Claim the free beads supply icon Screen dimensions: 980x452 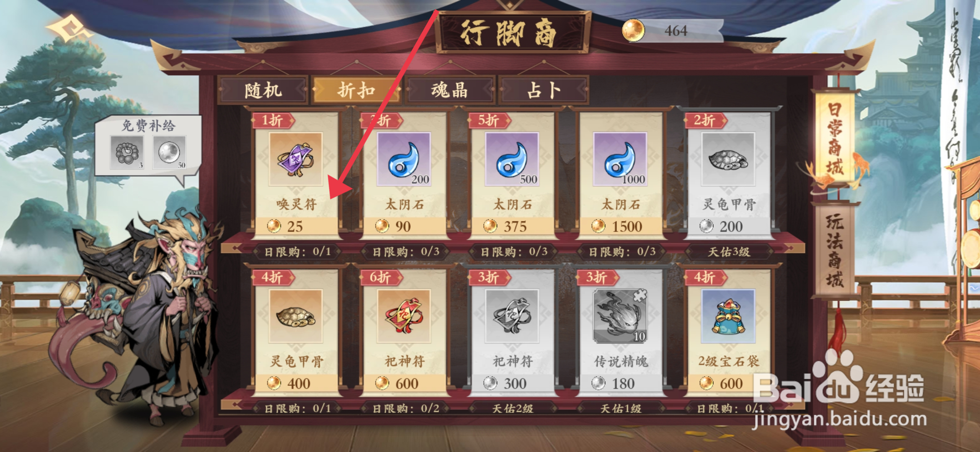[127, 152]
